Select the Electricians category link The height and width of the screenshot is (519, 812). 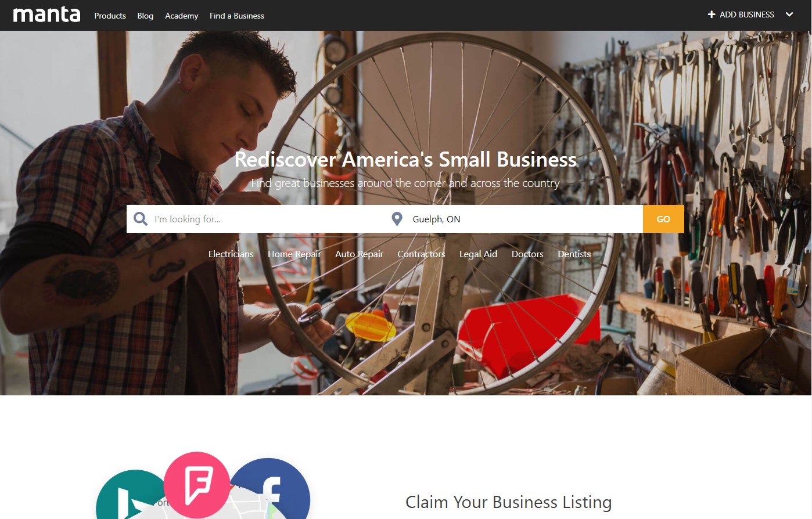pyautogui.click(x=231, y=254)
